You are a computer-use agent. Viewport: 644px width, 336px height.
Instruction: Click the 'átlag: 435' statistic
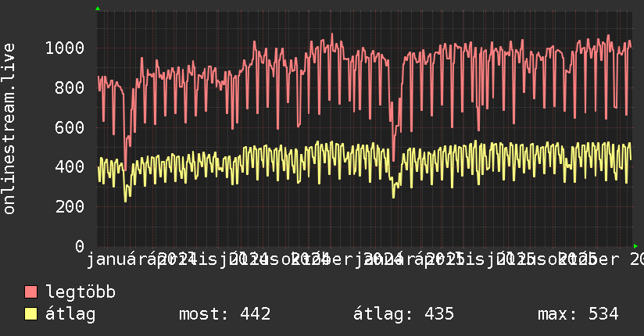pos(403,314)
